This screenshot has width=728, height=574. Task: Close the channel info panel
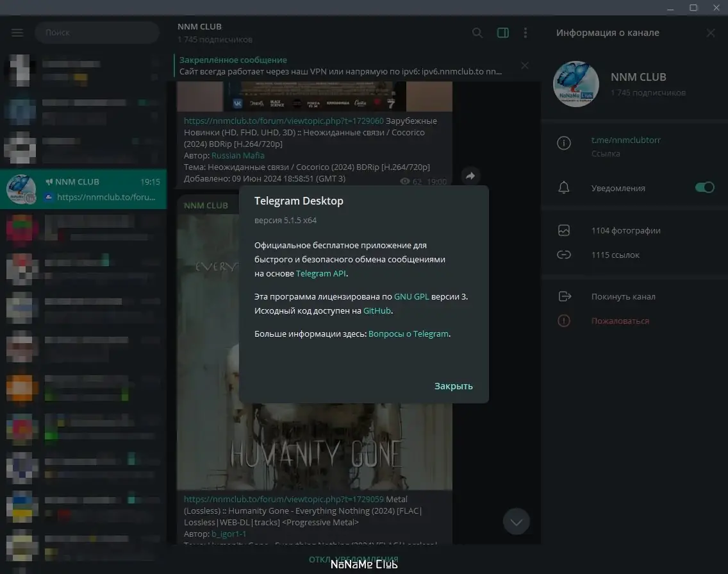point(710,33)
